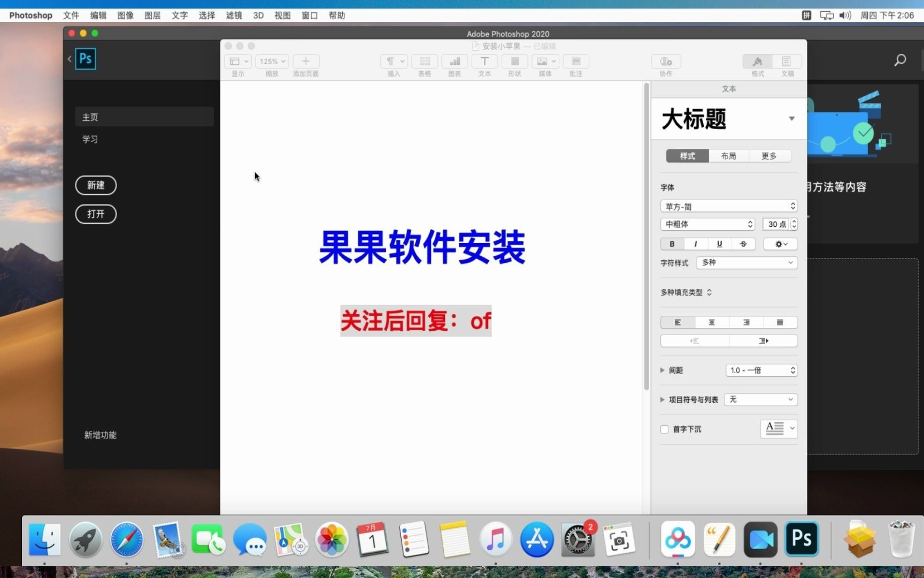
Task: Click the 文本 text box icon
Action: (484, 62)
